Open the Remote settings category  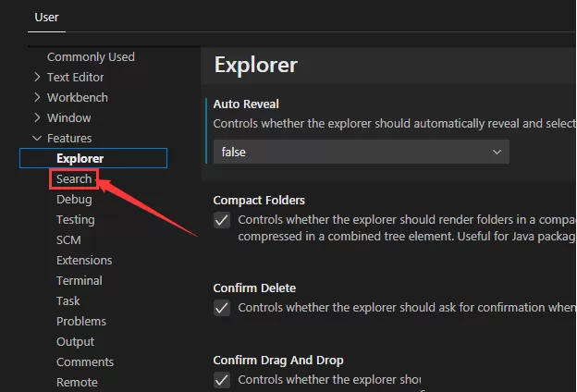click(x=77, y=382)
